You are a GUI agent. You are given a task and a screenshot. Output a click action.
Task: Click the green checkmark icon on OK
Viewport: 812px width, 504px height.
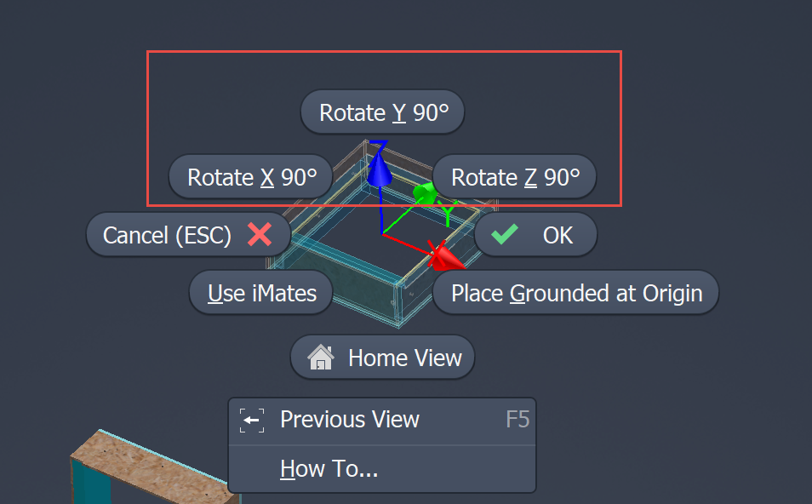pyautogui.click(x=505, y=235)
